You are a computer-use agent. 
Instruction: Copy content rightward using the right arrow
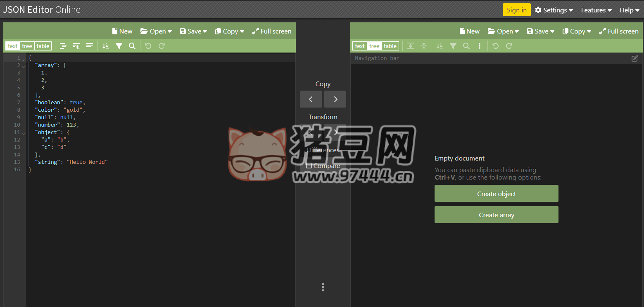pos(335,99)
